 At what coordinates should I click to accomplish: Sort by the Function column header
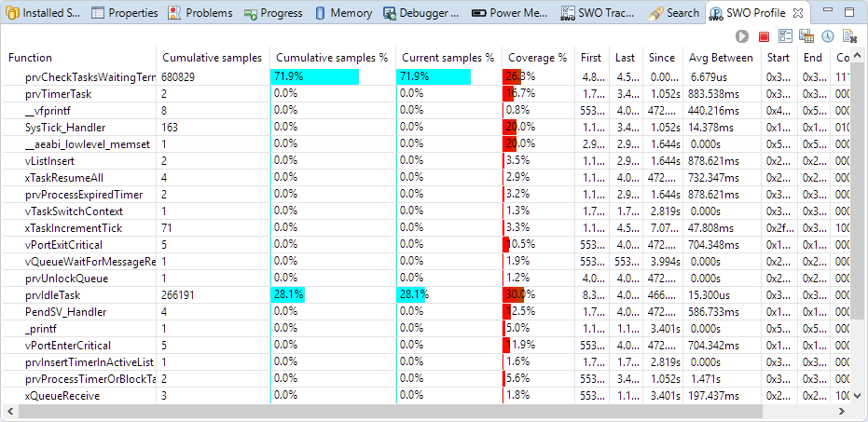30,58
